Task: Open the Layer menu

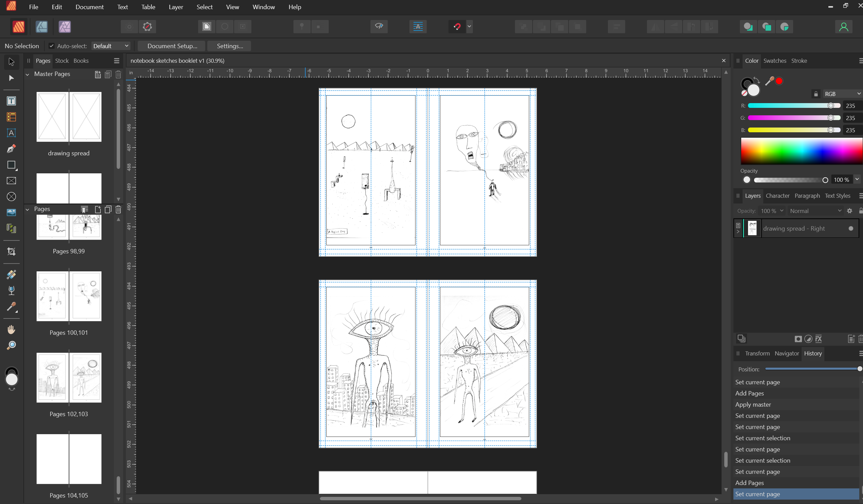Action: coord(176,7)
